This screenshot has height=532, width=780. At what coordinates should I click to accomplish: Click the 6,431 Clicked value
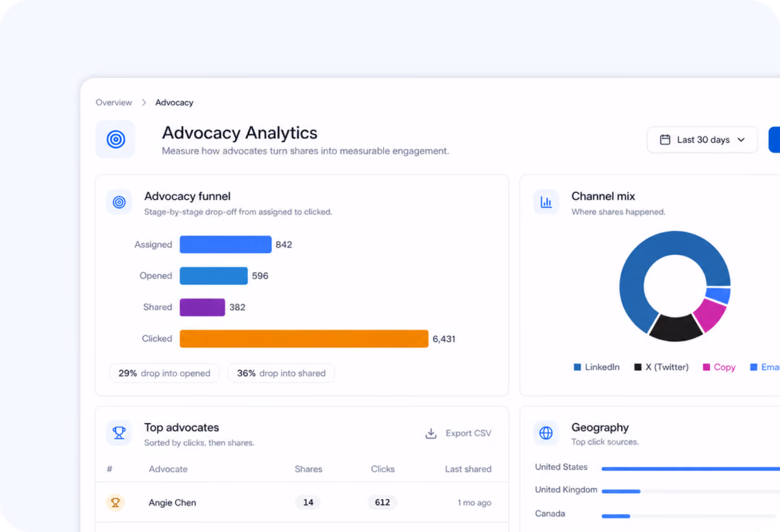(444, 339)
